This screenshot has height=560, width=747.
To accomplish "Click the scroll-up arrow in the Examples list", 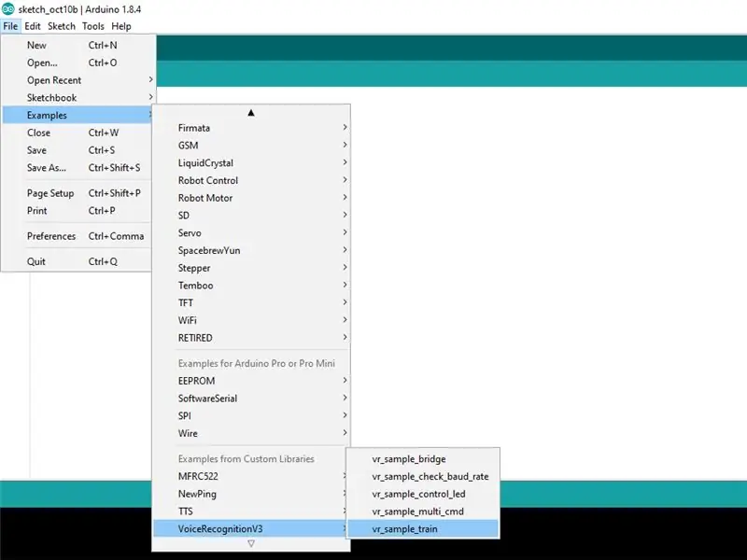I will point(251,113).
